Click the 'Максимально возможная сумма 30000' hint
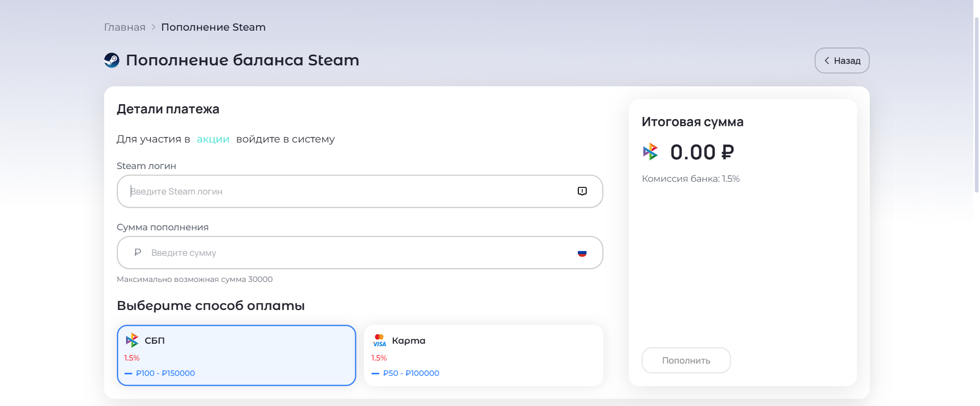 [194, 279]
